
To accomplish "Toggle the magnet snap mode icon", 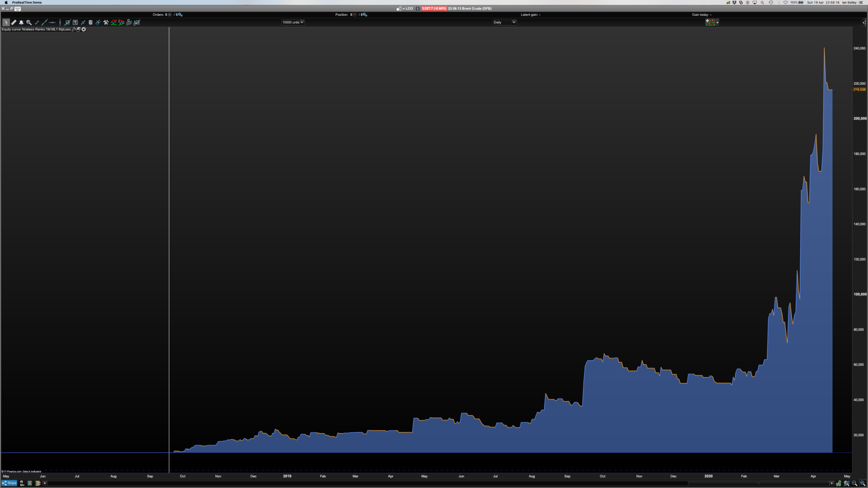I will tap(22, 483).
